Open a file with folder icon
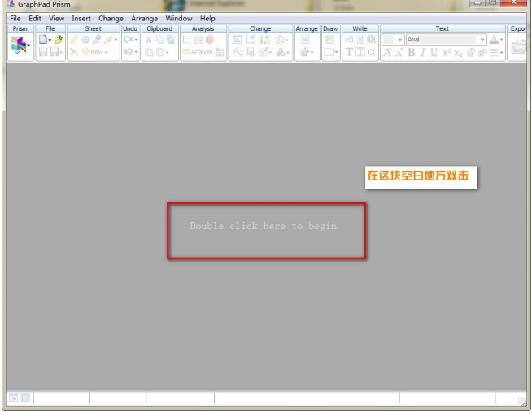This screenshot has height=412, width=532. [x=59, y=39]
